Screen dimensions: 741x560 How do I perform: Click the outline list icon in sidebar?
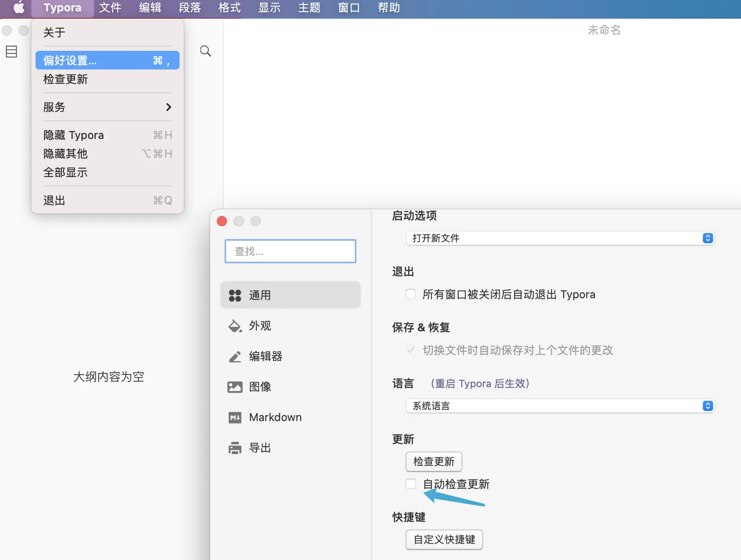tap(11, 52)
